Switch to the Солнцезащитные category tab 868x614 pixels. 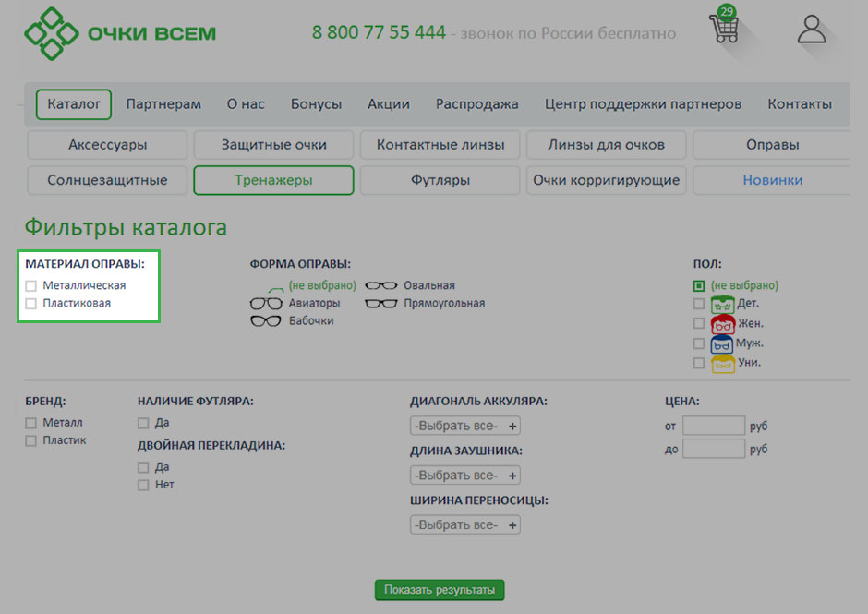coord(107,181)
